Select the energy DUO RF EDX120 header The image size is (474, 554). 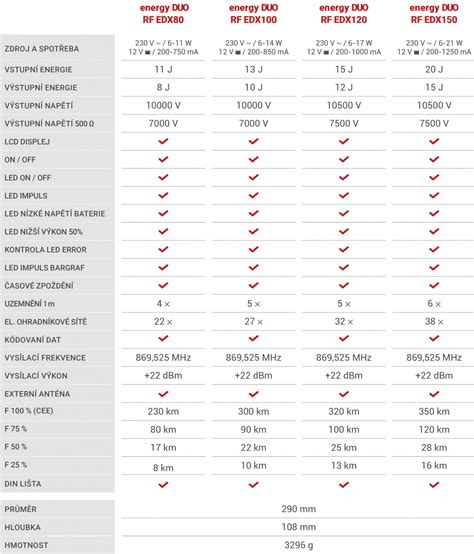pos(344,13)
